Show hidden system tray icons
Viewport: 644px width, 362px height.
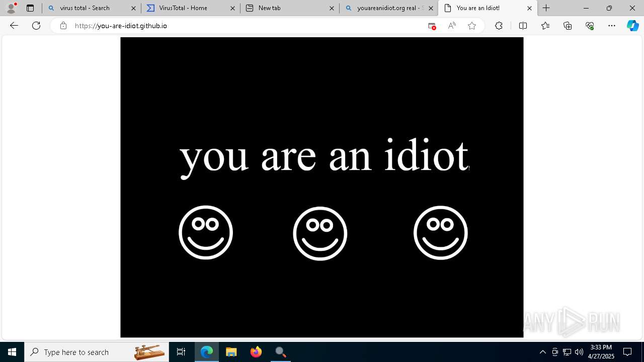[542, 352]
